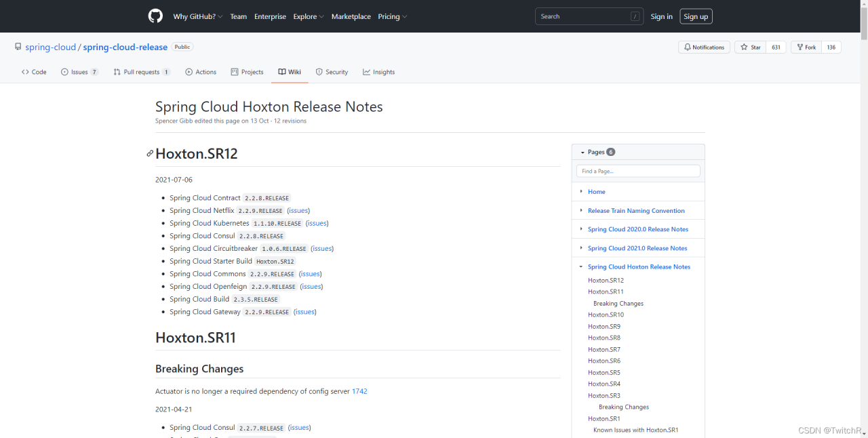Focus the GitHub Search field
This screenshot has width=868, height=438.
[x=589, y=16]
